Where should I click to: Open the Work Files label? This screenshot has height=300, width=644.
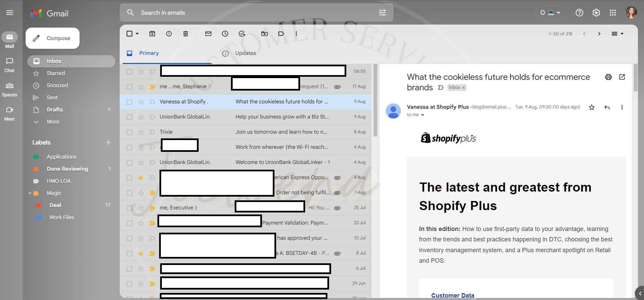[x=71, y=218]
